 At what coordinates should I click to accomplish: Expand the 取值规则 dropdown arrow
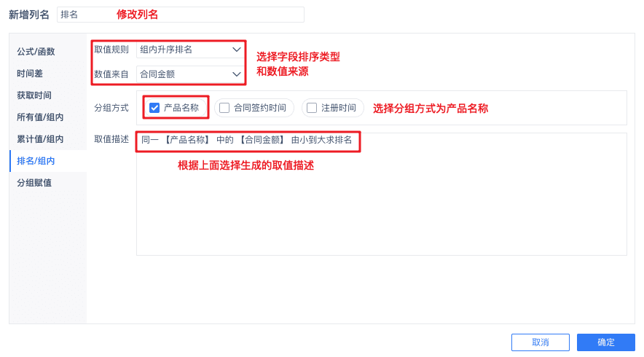236,50
